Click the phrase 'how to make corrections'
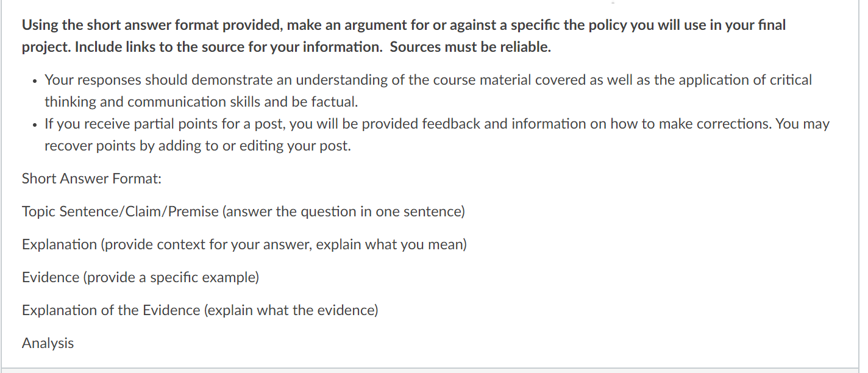This screenshot has height=373, width=868. (625, 124)
